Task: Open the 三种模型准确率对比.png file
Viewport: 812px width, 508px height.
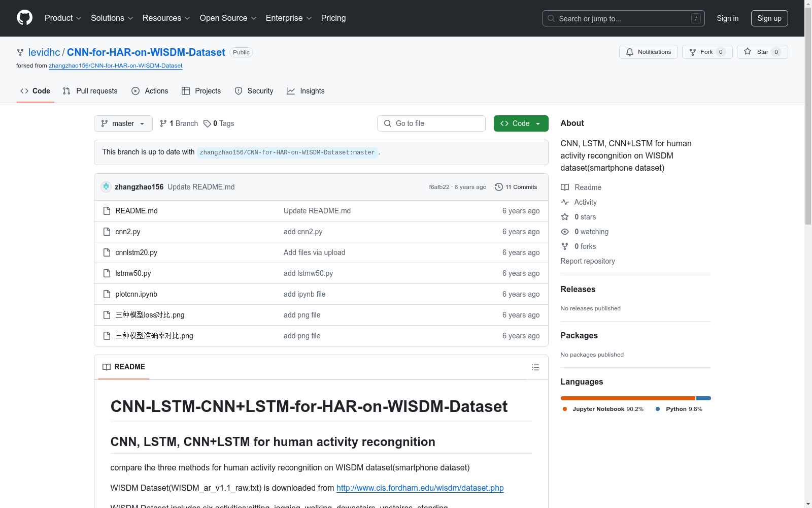Action: click(154, 336)
